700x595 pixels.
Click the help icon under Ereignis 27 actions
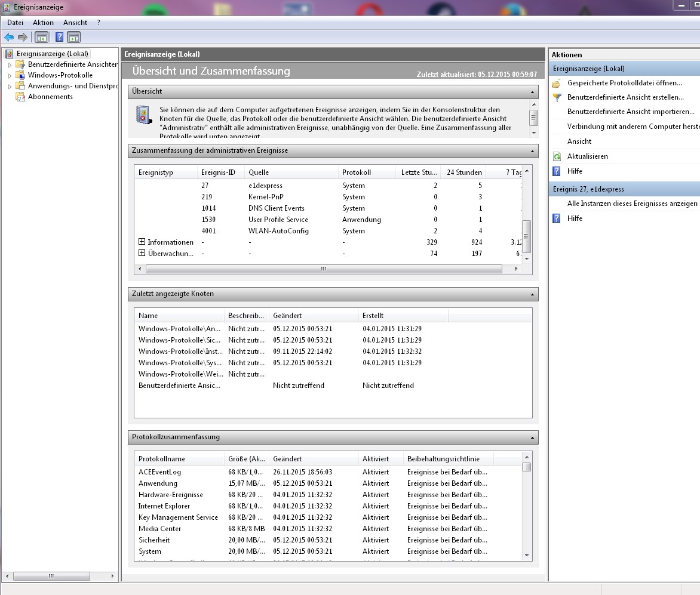[x=557, y=218]
